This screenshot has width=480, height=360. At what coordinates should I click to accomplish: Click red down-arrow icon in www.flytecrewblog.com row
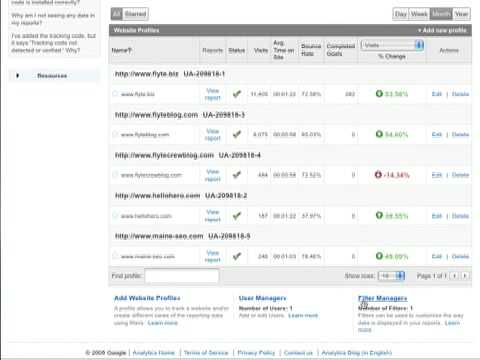378,174
